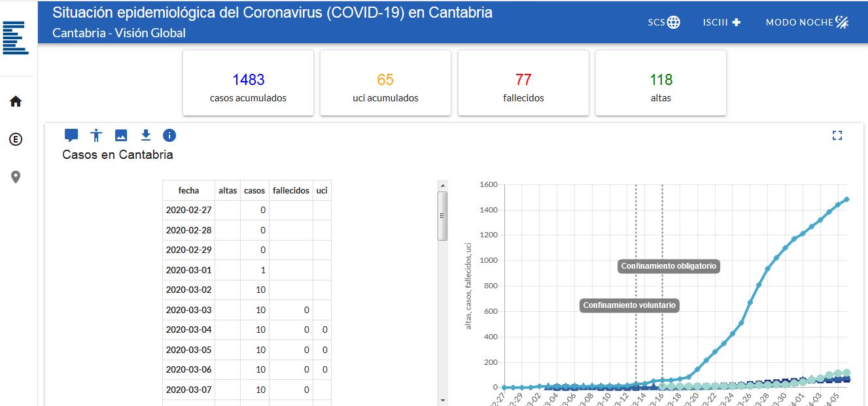Select the 2020-02-27 date cell

(x=188, y=211)
